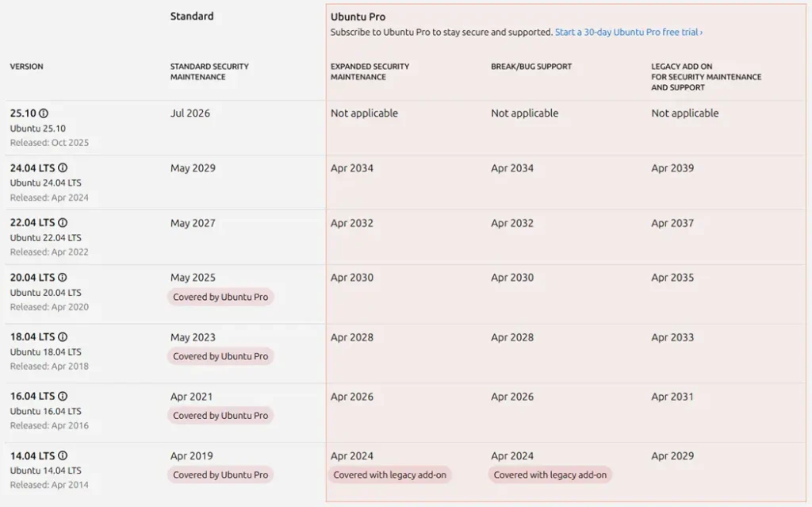Click the info icon beside 18.04 LTS
The image size is (812, 507).
pos(63,337)
